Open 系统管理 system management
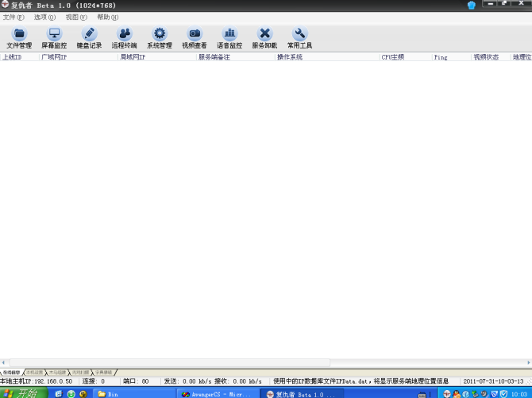 click(160, 37)
